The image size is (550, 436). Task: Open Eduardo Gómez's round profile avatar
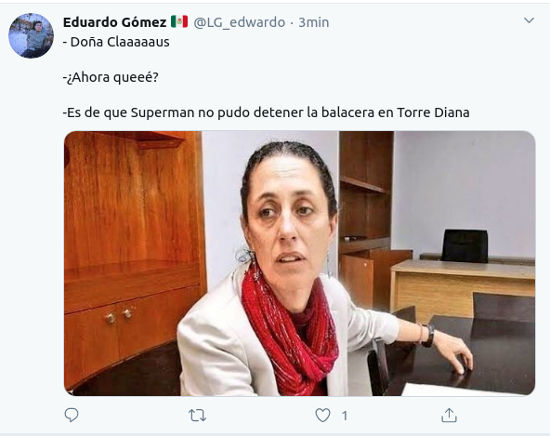[x=31, y=36]
